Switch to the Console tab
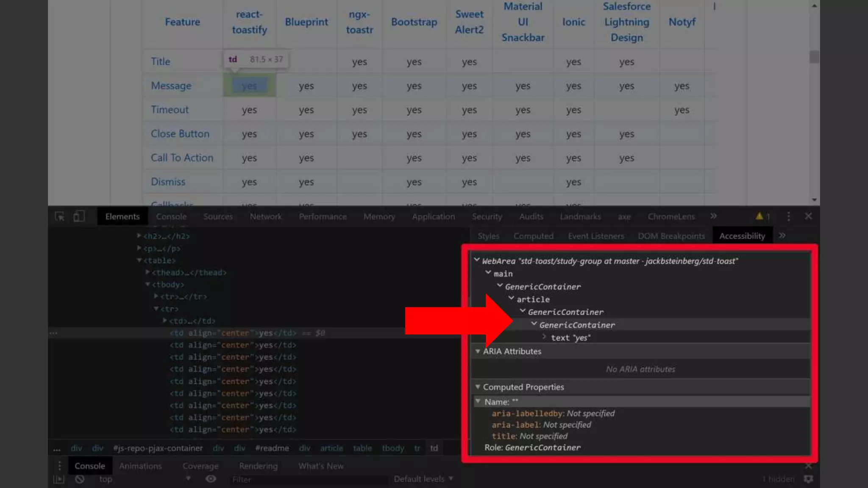The image size is (868, 488). (x=171, y=216)
